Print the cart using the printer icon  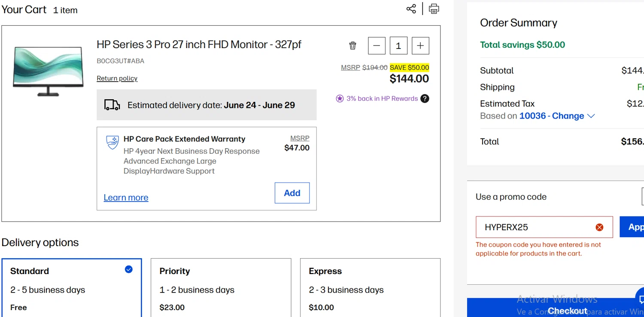coord(434,9)
